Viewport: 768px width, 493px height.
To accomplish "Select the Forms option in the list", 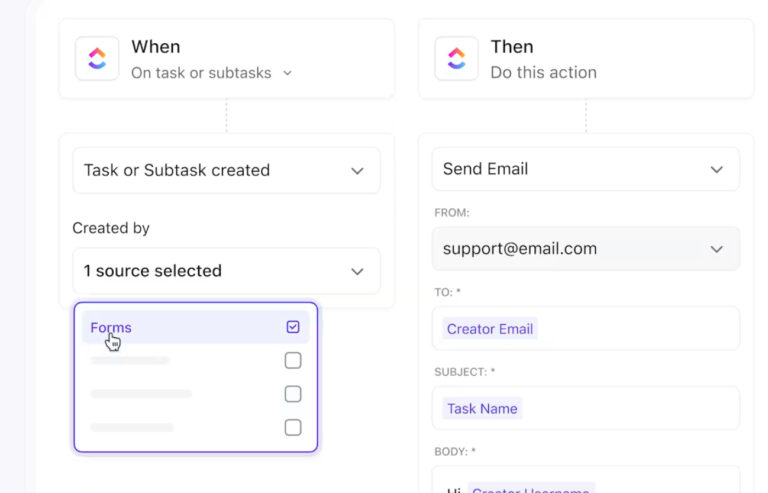I will 111,327.
